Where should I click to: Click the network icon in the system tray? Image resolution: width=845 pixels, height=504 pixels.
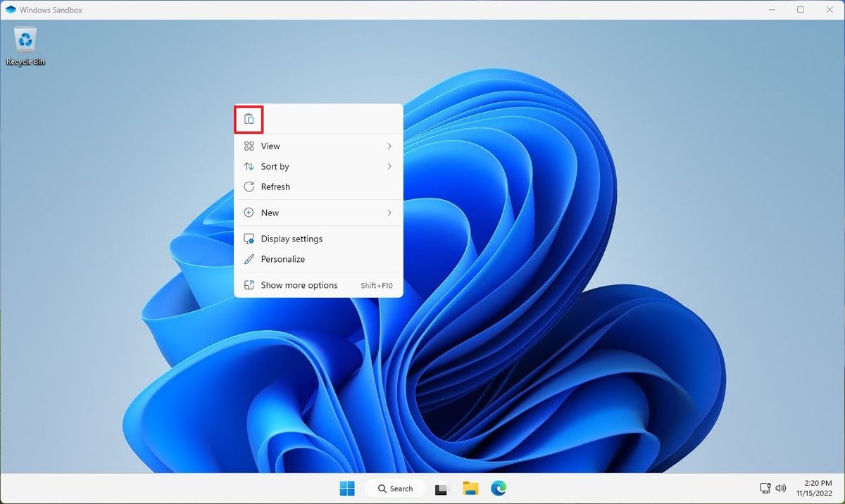pyautogui.click(x=765, y=488)
